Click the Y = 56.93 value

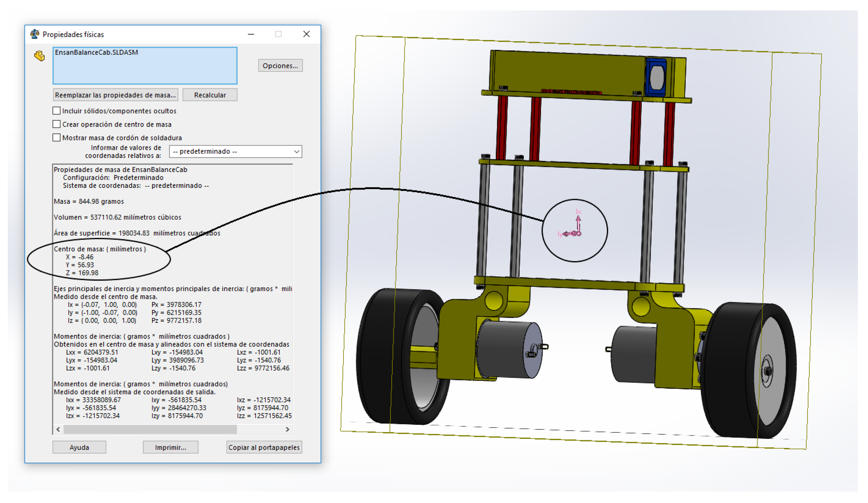[80, 265]
